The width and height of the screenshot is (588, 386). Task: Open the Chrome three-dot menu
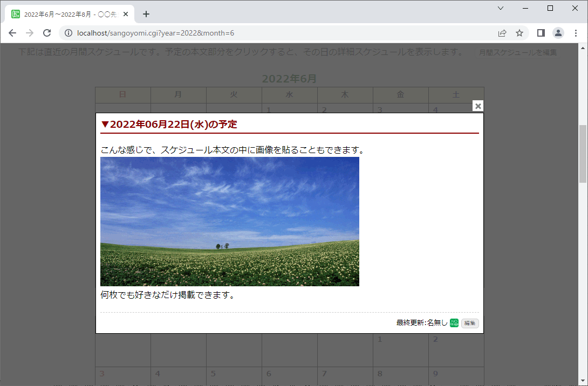click(x=576, y=33)
